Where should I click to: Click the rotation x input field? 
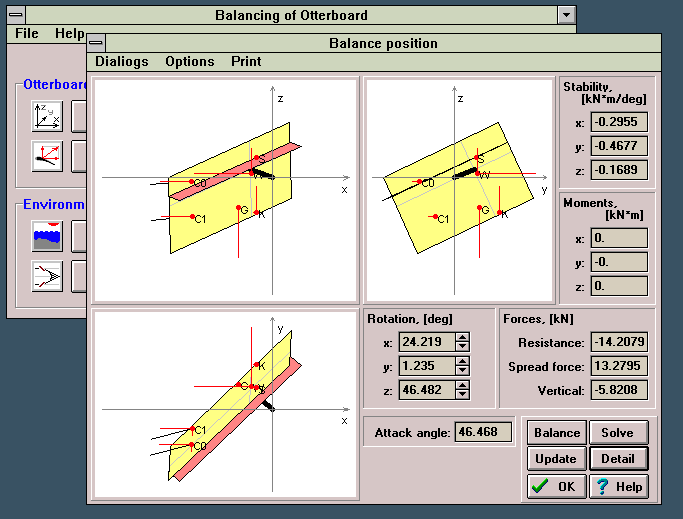424,340
